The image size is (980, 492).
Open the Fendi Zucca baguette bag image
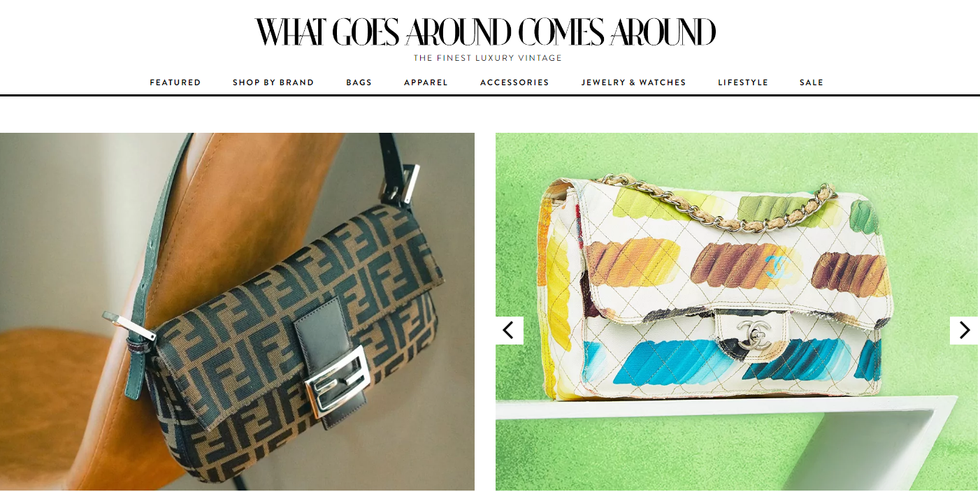tap(237, 312)
